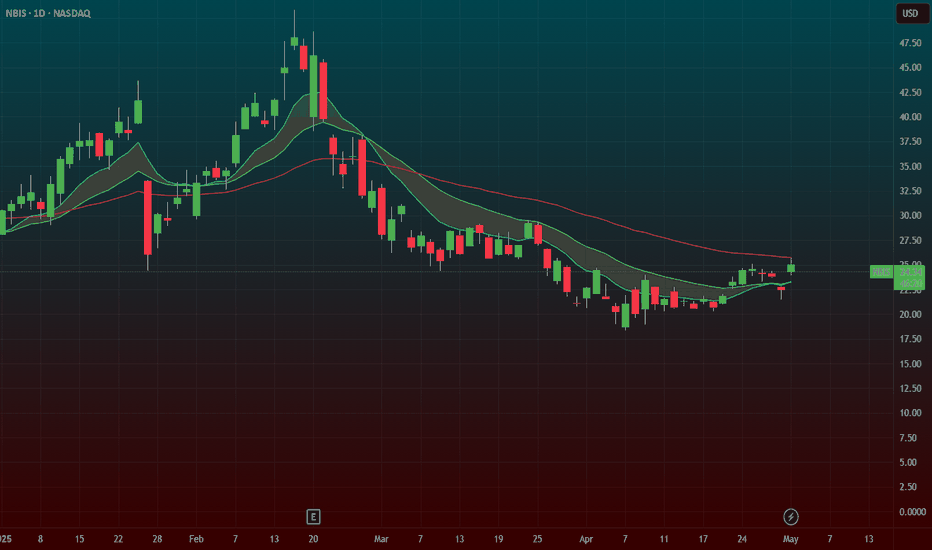Screen dimensions: 932x550
Task: Click the 12.50 price axis label
Action: tap(910, 388)
